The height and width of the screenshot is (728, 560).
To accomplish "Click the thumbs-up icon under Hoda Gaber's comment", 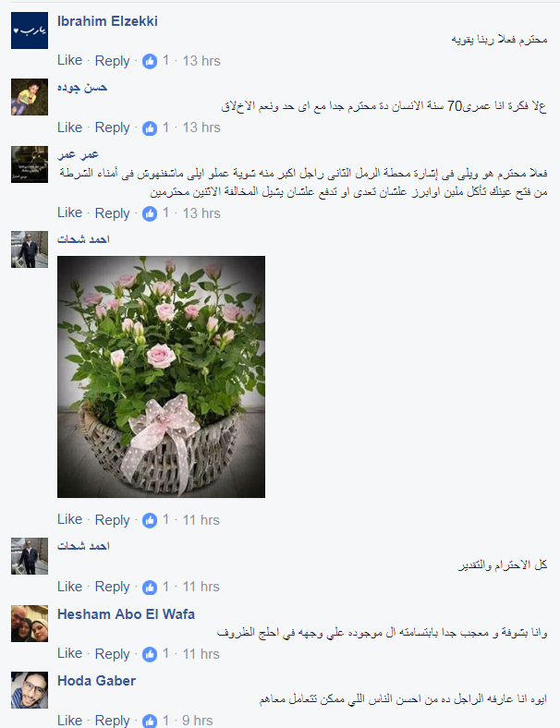I will click(x=150, y=721).
